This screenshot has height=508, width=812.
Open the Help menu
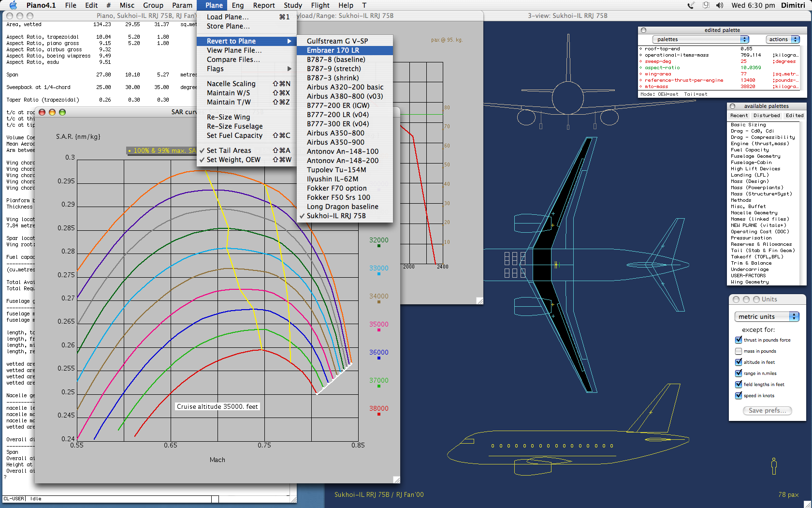click(346, 5)
